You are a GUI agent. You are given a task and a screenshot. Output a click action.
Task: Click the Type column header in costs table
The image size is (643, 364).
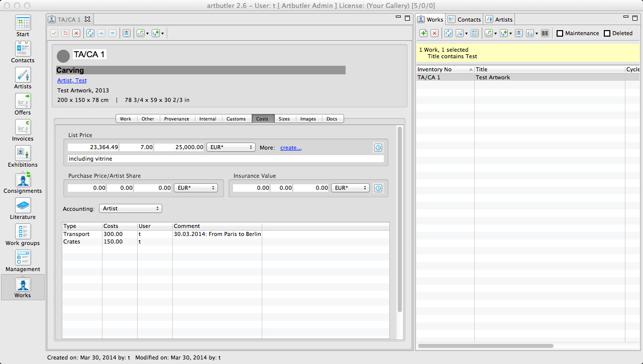click(82, 226)
